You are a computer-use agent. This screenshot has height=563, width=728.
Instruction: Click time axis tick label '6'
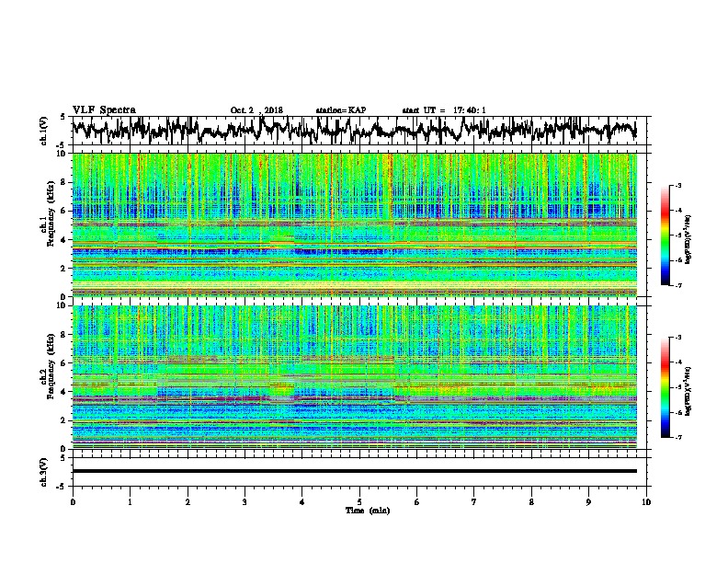point(417,502)
